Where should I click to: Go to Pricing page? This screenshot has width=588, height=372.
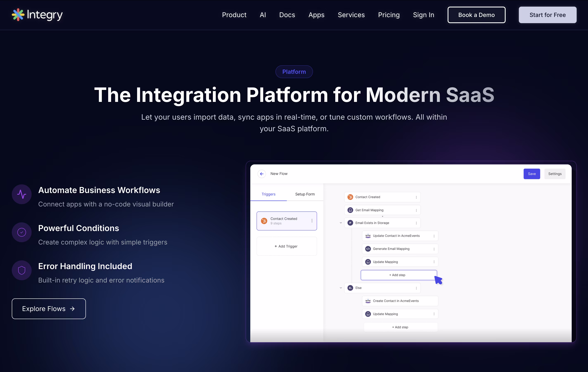click(x=389, y=15)
